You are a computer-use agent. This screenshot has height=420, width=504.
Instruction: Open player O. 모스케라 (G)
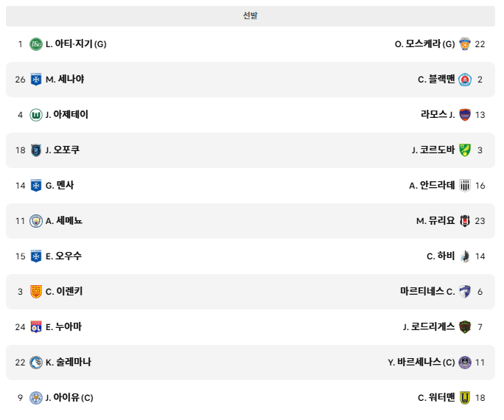tap(424, 43)
